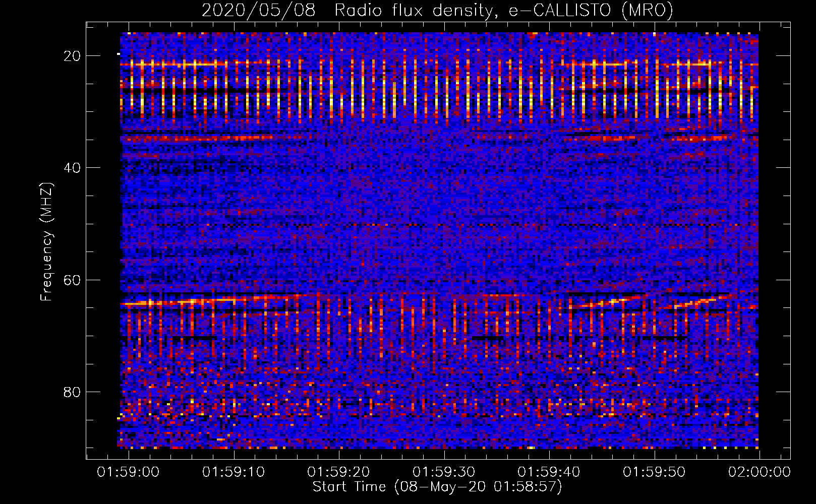Screen dimensions: 816x504
Task: Click the time tick label '01:59:50'
Action: pyautogui.click(x=654, y=472)
